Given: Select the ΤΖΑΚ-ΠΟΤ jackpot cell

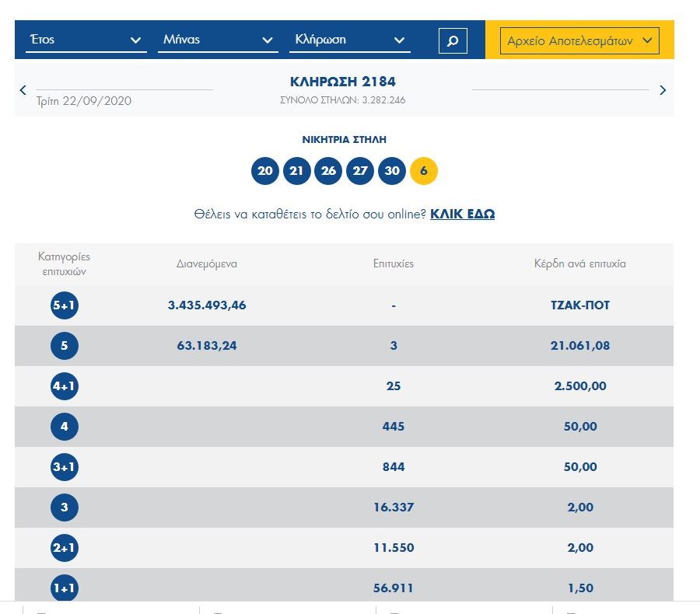Looking at the screenshot, I should pos(579,305).
